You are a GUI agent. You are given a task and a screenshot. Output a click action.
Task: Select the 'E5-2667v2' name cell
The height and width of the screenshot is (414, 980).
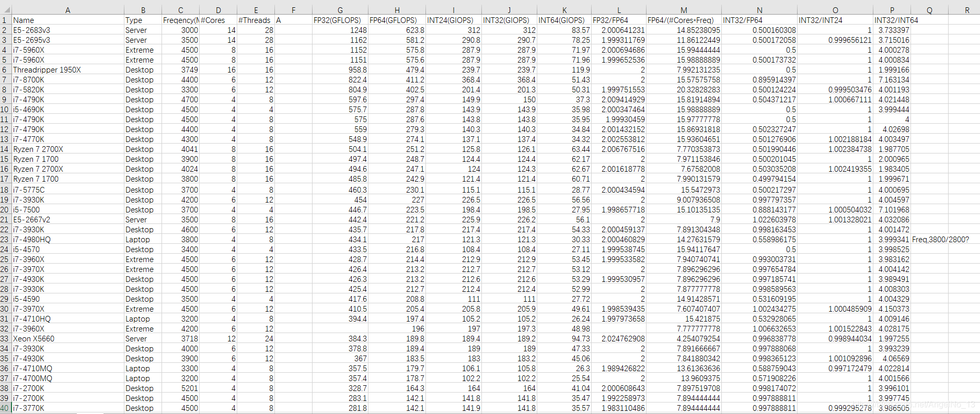(x=68, y=220)
